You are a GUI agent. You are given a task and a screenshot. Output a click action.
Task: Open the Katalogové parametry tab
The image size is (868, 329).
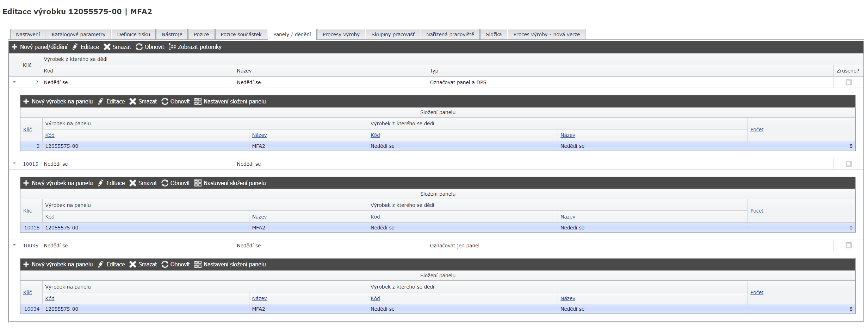[x=78, y=34]
